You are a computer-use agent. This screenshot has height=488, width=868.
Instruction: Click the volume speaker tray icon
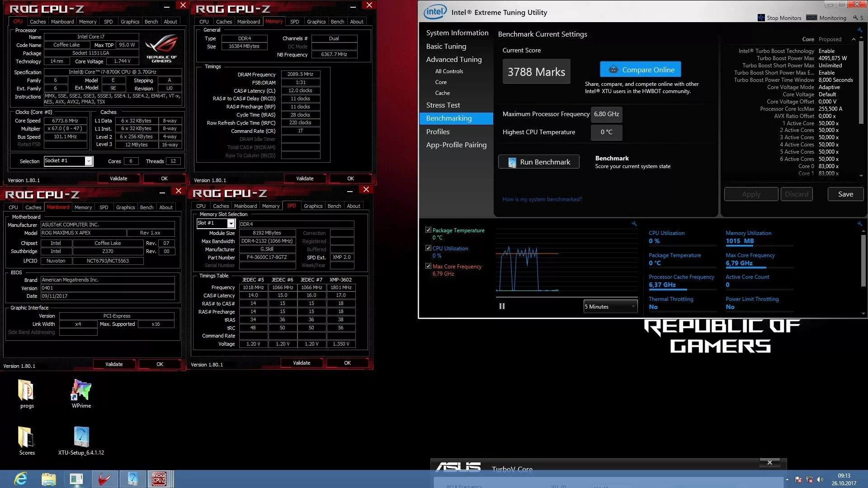820,479
